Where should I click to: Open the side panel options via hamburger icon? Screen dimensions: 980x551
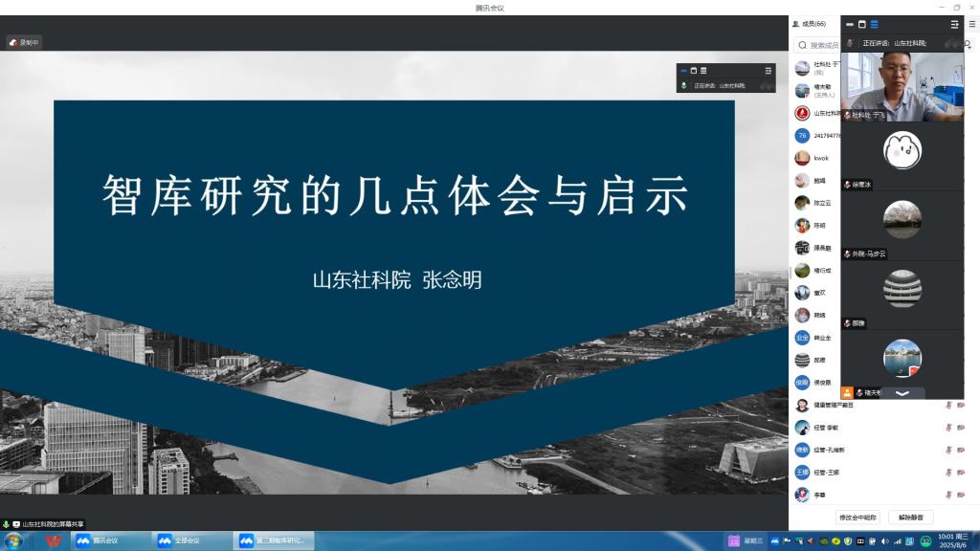coord(972,23)
